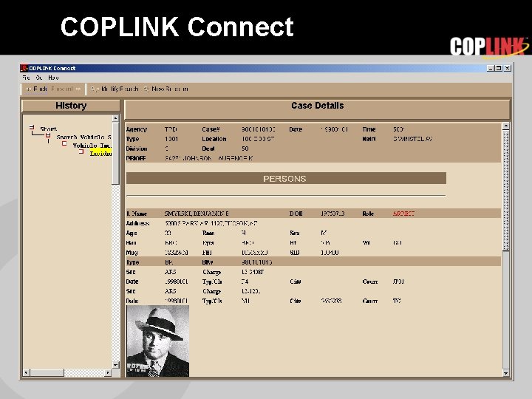Viewport: 532px width, 399px height.
Task: Click the Location label
Action: (214, 139)
